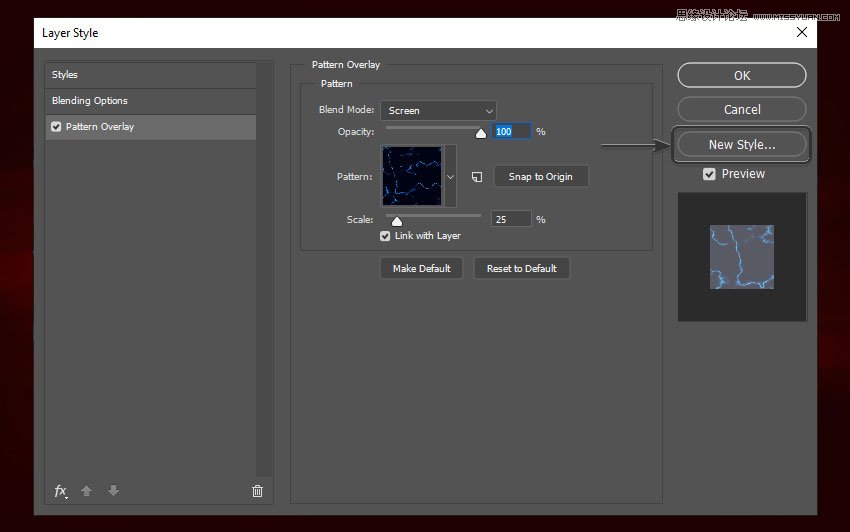Disable the Preview checkbox
Image resolution: width=850 pixels, height=532 pixels.
(x=709, y=174)
